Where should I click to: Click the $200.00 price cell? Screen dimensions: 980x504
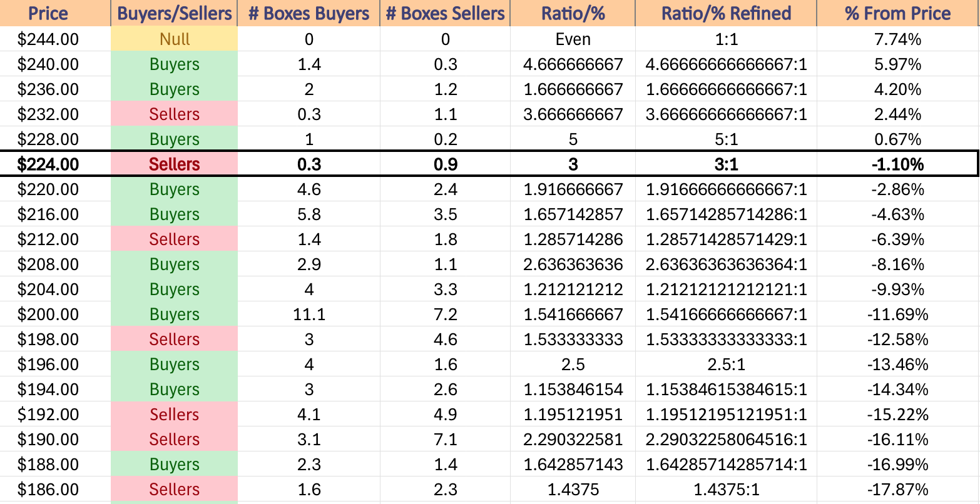(x=55, y=315)
